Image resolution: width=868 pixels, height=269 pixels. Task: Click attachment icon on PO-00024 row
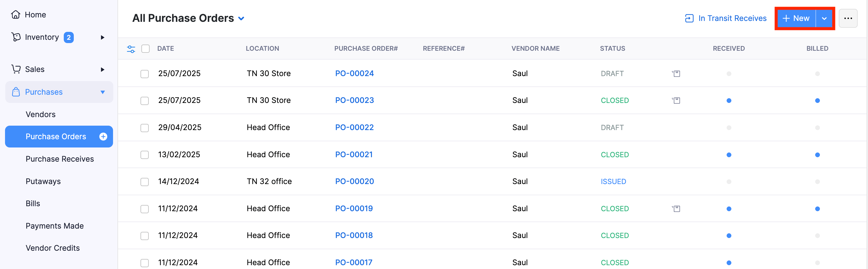[676, 73]
